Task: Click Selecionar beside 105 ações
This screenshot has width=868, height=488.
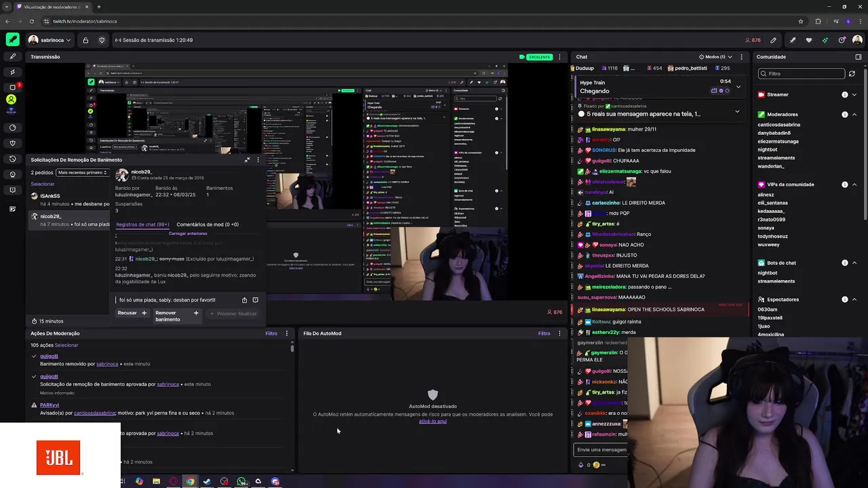Action: click(x=66, y=345)
